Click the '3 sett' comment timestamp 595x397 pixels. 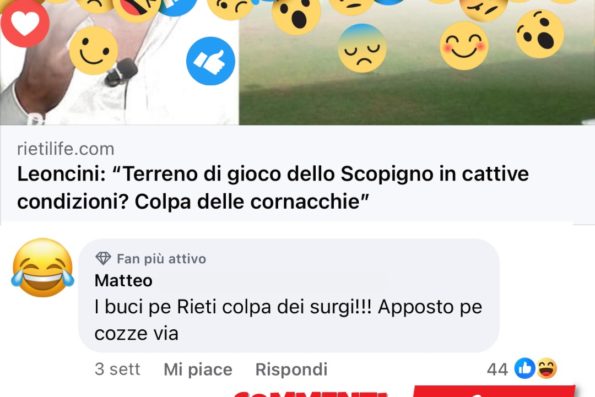(117, 369)
